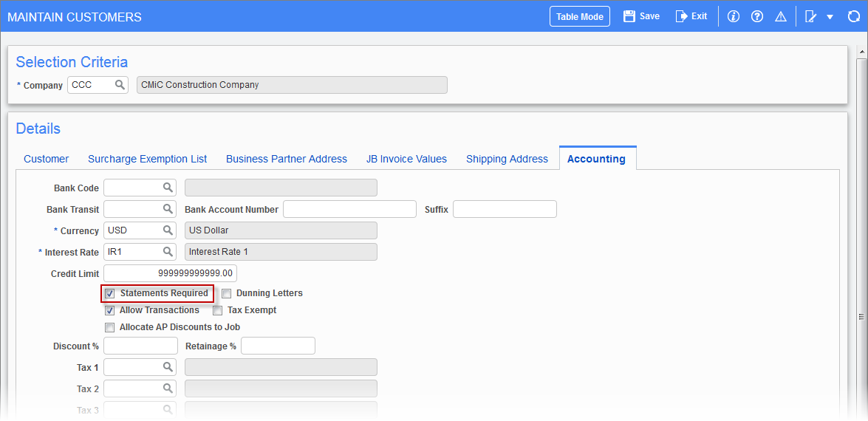Click the warning triangle icon
This screenshot has width=868, height=421.
(781, 16)
